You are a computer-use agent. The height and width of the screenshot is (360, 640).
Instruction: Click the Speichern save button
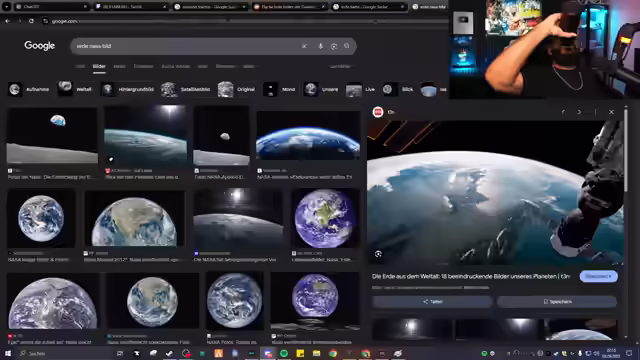pyautogui.click(x=557, y=302)
